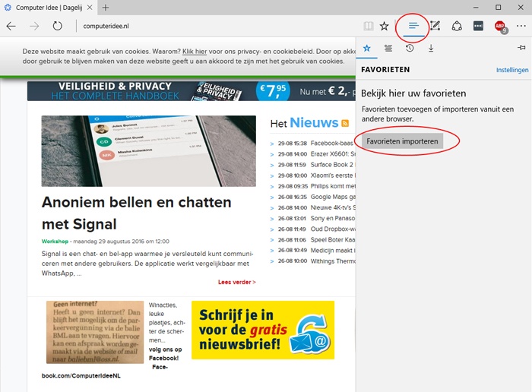The width and height of the screenshot is (532, 392).
Task: Open the news item 'Medicijn maakt'
Action: coord(333,250)
